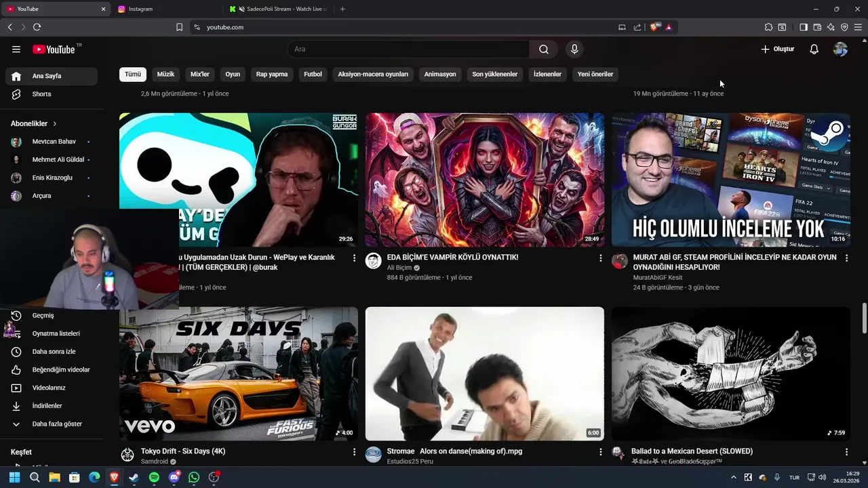The width and height of the screenshot is (868, 488).
Task: Bookmark this page icon
Action: [179, 27]
